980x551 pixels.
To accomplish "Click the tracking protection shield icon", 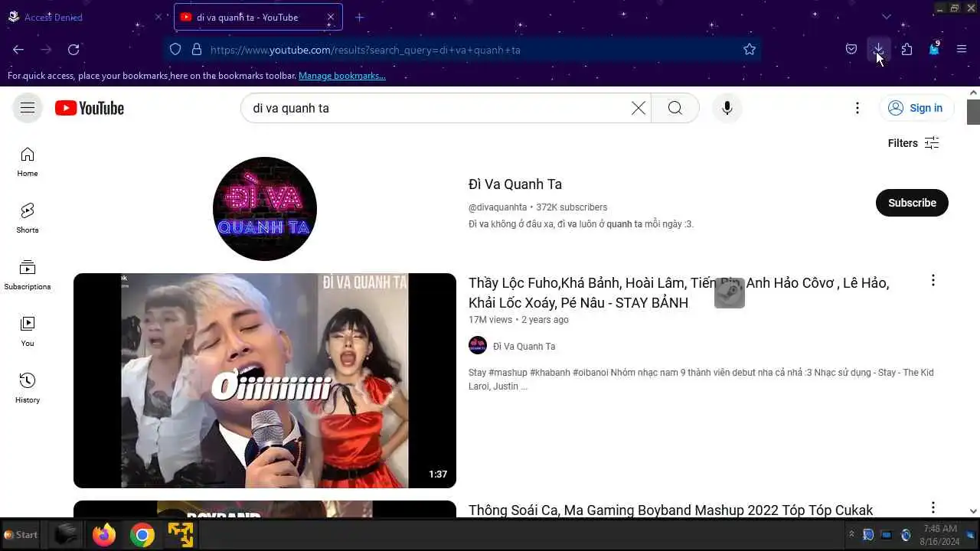I will pyautogui.click(x=175, y=50).
